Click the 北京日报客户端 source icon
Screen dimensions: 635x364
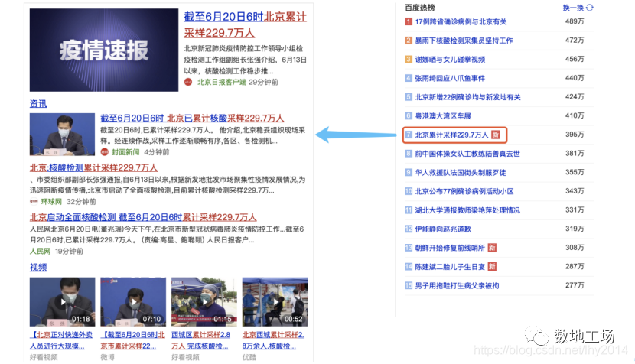pyautogui.click(x=188, y=82)
